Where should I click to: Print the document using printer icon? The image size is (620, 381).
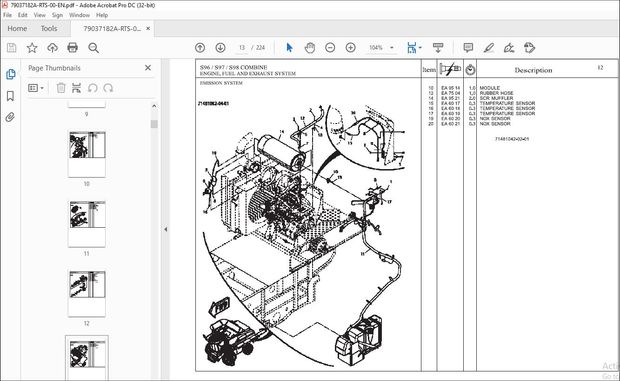pyautogui.click(x=72, y=48)
